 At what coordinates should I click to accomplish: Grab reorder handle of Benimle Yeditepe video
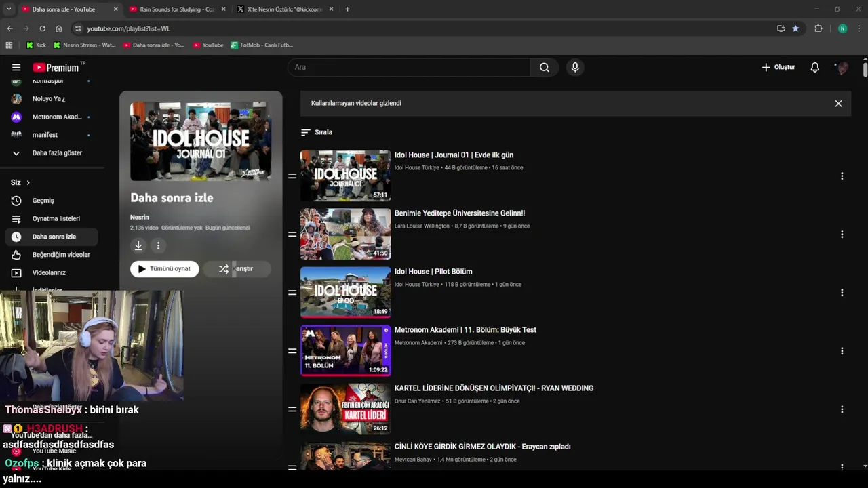point(292,234)
